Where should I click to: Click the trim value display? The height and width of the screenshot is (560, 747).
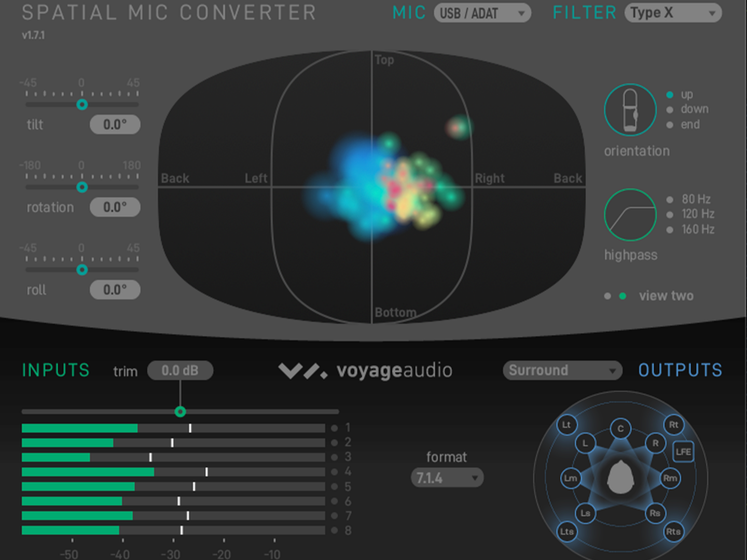coord(180,370)
